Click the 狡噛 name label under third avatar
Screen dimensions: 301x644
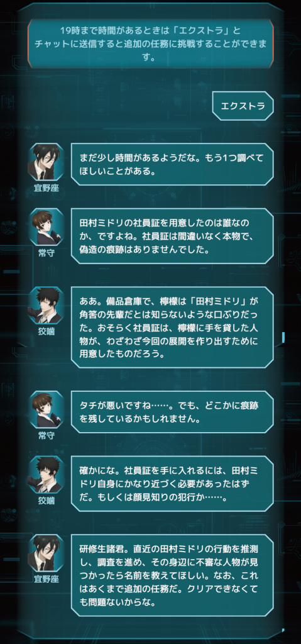click(46, 332)
